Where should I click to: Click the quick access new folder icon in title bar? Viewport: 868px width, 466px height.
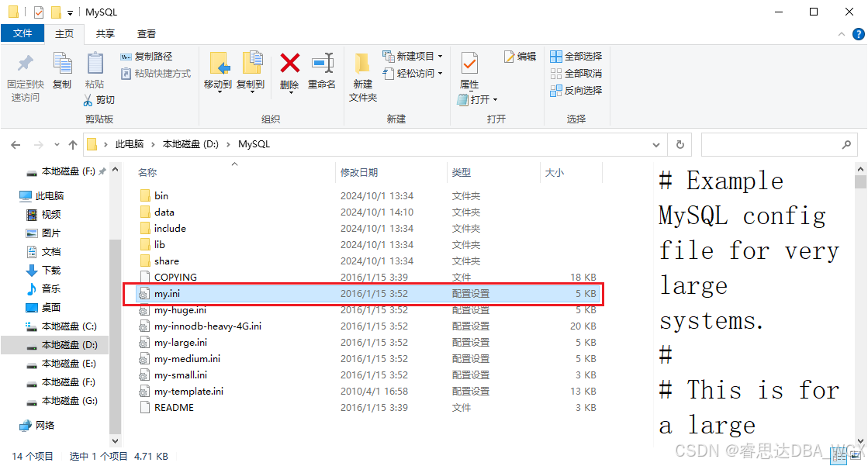coord(56,12)
